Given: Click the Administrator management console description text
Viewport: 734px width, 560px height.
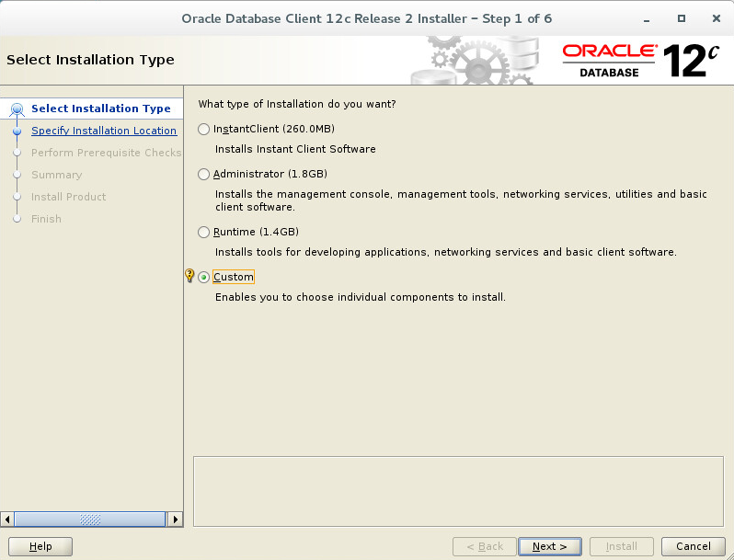Looking at the screenshot, I should (x=461, y=200).
